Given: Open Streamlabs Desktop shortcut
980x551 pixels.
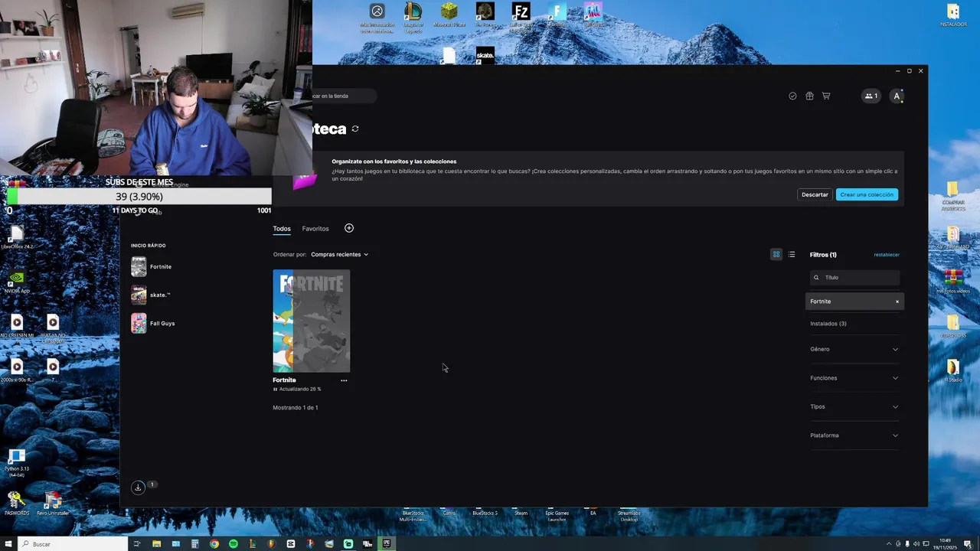Looking at the screenshot, I should (x=629, y=515).
